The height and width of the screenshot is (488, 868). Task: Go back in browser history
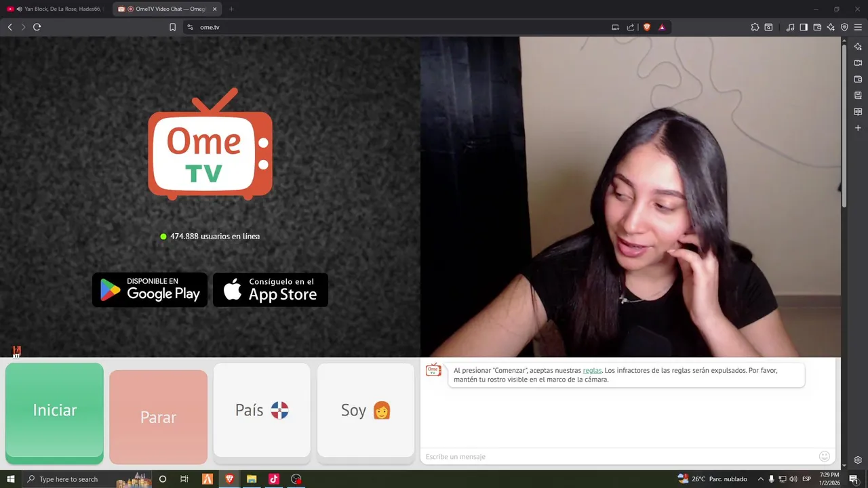tap(9, 27)
